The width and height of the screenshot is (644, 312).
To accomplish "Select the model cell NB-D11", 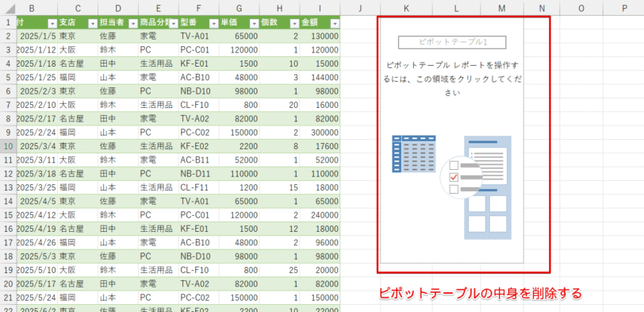I will click(x=199, y=174).
